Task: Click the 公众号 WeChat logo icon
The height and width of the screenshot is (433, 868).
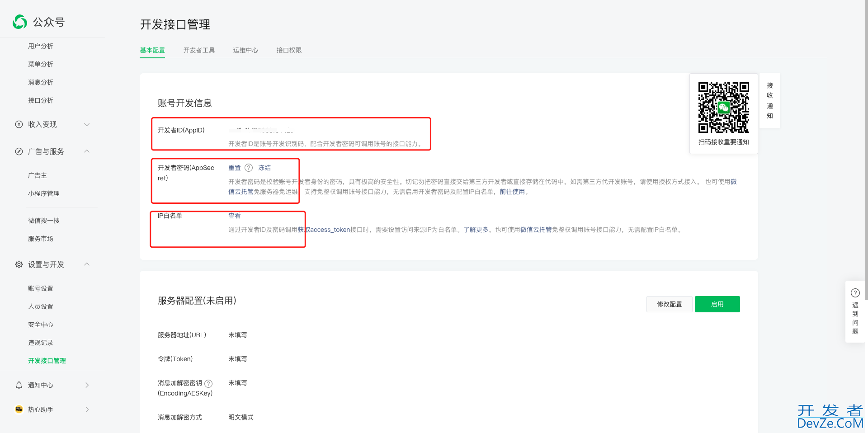Action: pyautogui.click(x=20, y=22)
